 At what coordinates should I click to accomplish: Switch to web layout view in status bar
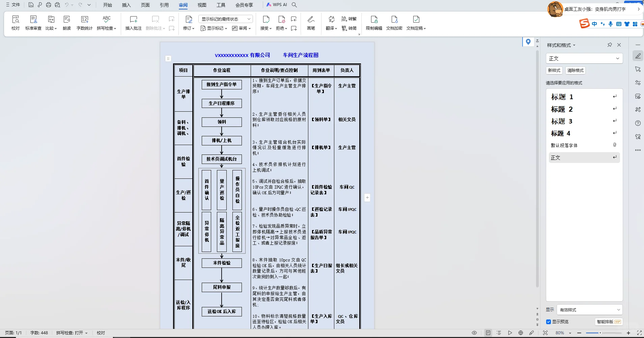(x=521, y=333)
